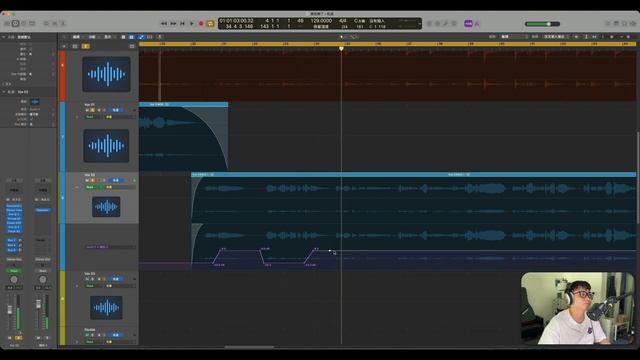The image size is (640, 360).
Task: Click the Vox 03 track icon
Action: 106,307
